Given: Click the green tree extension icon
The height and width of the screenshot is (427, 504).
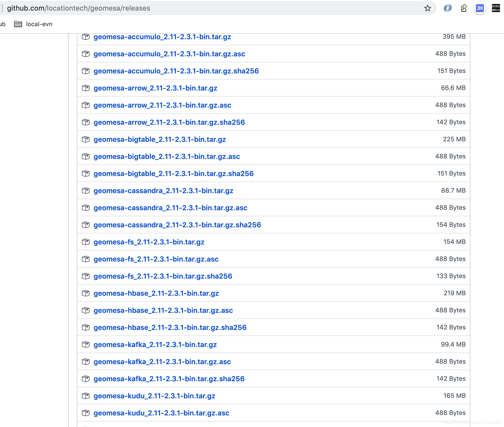Looking at the screenshot, I should click(x=464, y=8).
